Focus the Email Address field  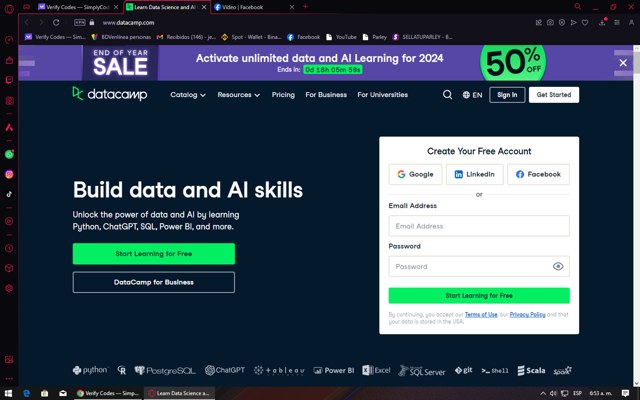[x=479, y=226]
